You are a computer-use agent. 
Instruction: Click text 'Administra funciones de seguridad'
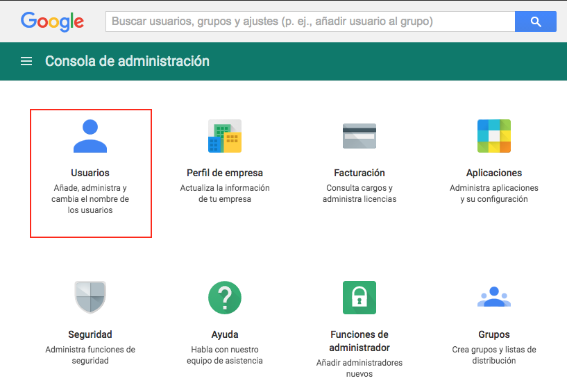click(90, 355)
